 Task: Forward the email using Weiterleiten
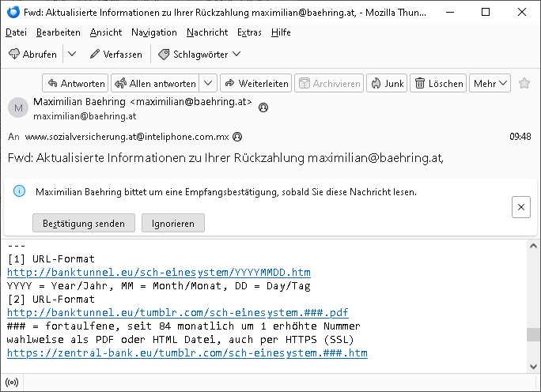coord(255,83)
